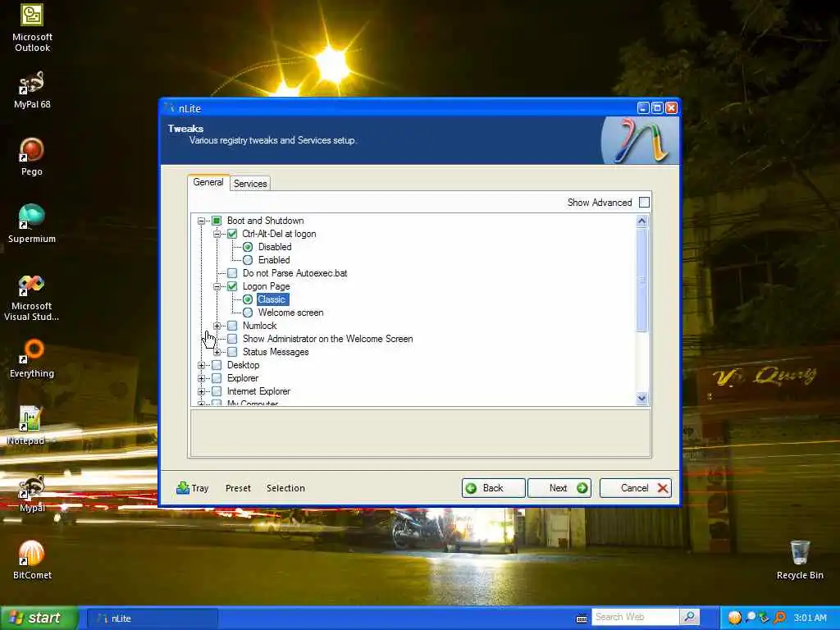The image size is (840, 630).
Task: Check the Numlock checkbox
Action: click(x=232, y=326)
